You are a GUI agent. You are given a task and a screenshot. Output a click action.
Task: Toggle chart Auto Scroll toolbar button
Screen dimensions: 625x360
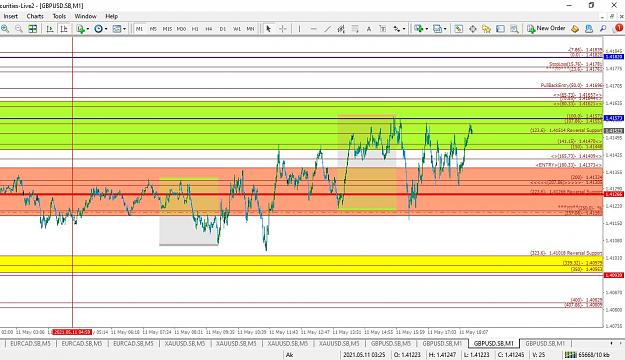coord(50,29)
